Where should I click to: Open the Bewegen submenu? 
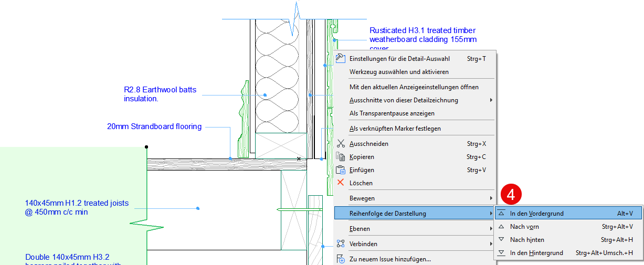click(415, 198)
